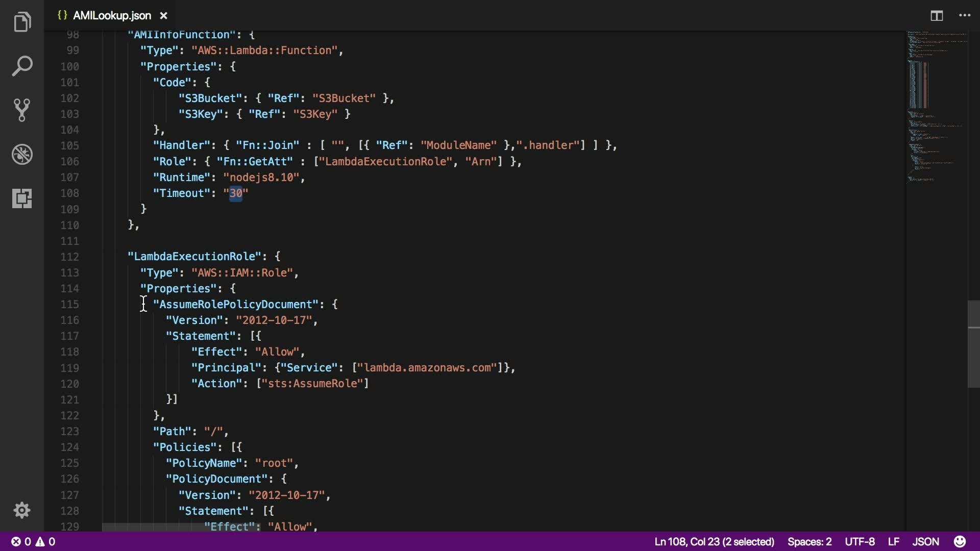The height and width of the screenshot is (551, 980).
Task: Switch to the AMILookup.json tab
Action: (111, 16)
